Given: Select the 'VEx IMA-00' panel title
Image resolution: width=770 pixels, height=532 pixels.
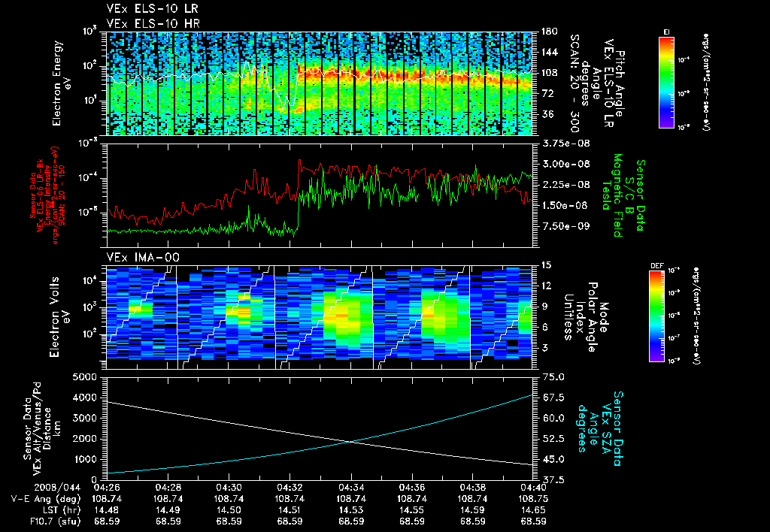Looking at the screenshot, I should coord(143,258).
